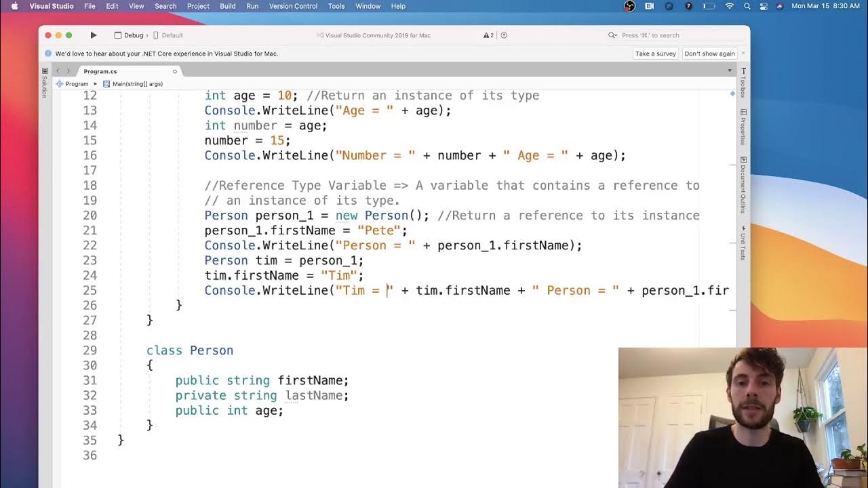This screenshot has height=488, width=868.
Task: Open the File menu
Action: 90,6
